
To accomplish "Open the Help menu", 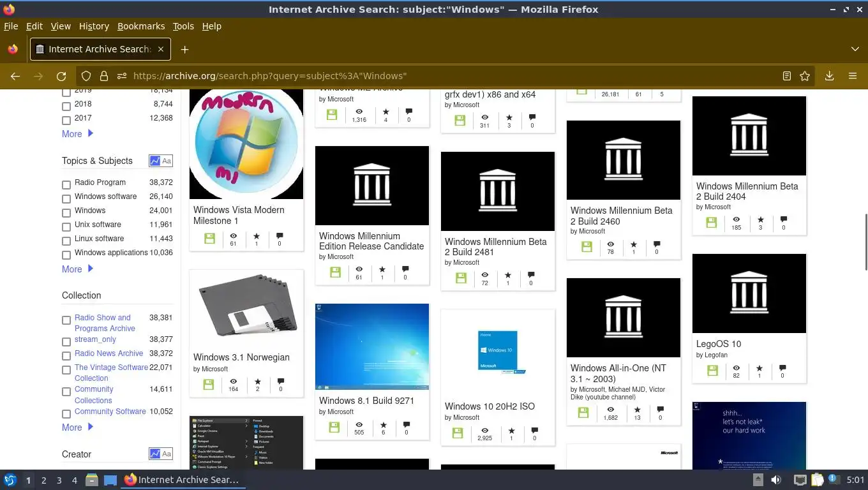I will 211,26.
